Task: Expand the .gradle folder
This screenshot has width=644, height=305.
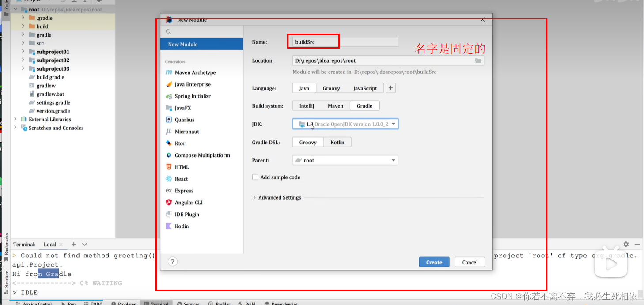Action: 23,18
